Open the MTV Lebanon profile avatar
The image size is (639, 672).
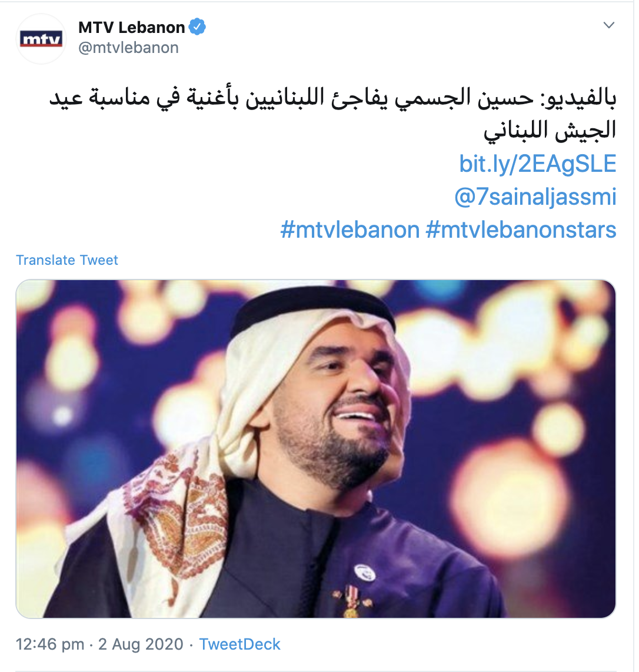pos(41,39)
